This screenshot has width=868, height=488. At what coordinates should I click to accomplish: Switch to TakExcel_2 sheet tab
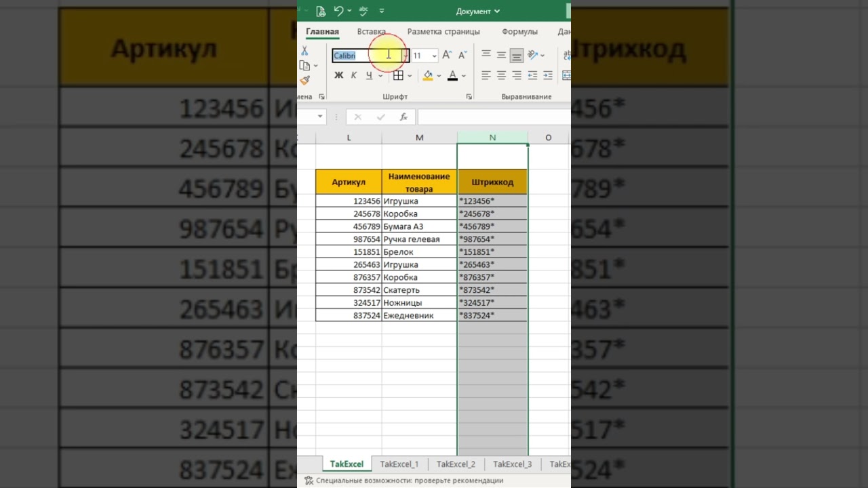(x=456, y=464)
